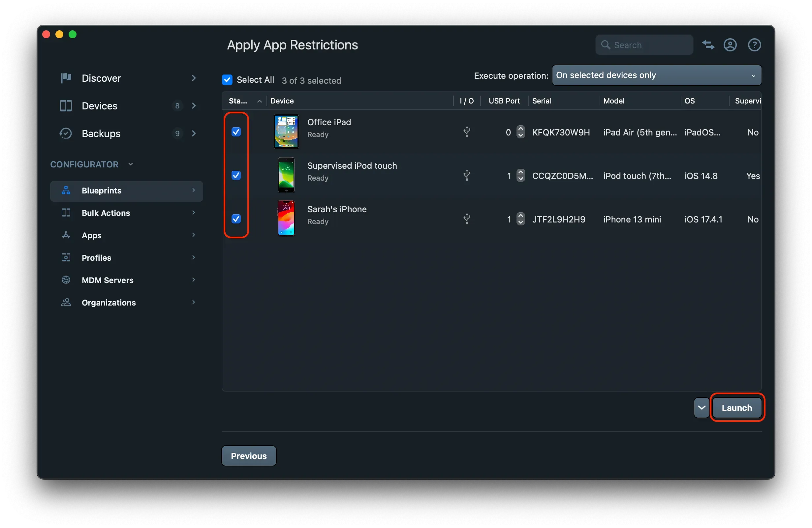
Task: Click the Bulk Actions icon in sidebar
Action: pyautogui.click(x=66, y=213)
